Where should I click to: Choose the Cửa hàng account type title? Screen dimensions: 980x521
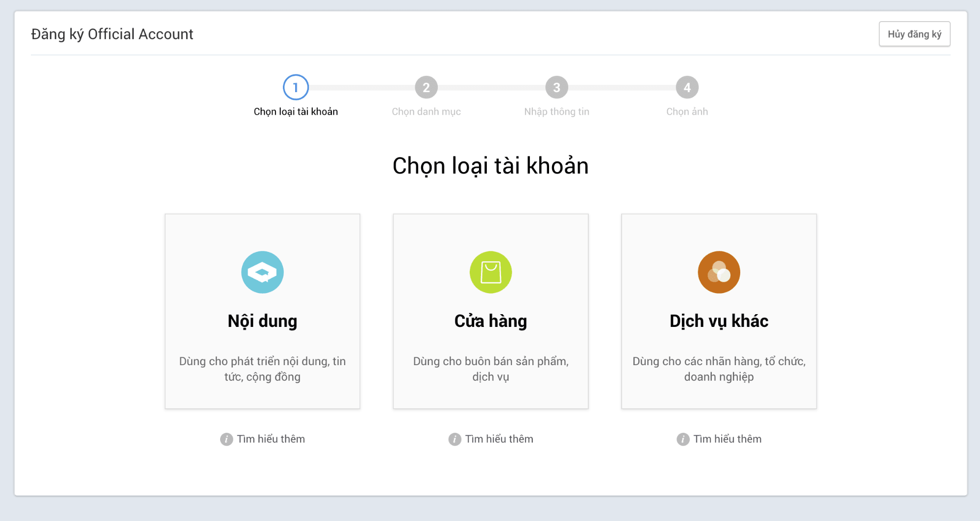[491, 321]
